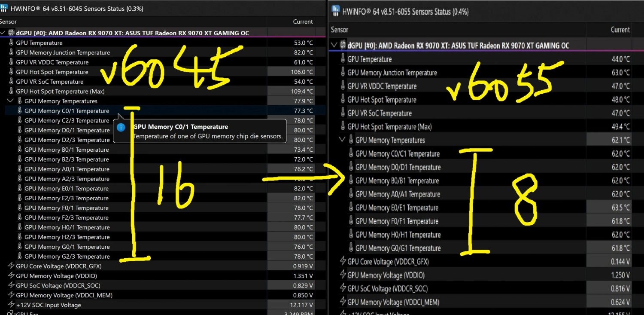This screenshot has width=644, height=315.
Task: Collapse the dGPU tree in the v6055 window
Action: click(334, 45)
